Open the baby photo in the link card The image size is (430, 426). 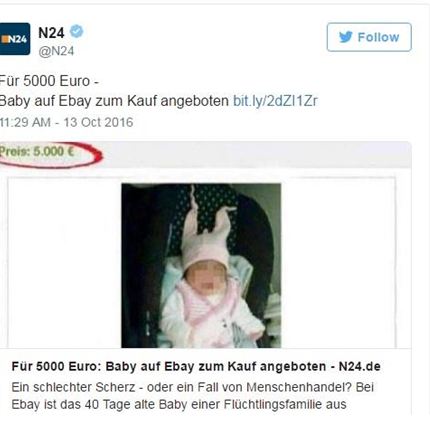(201, 265)
